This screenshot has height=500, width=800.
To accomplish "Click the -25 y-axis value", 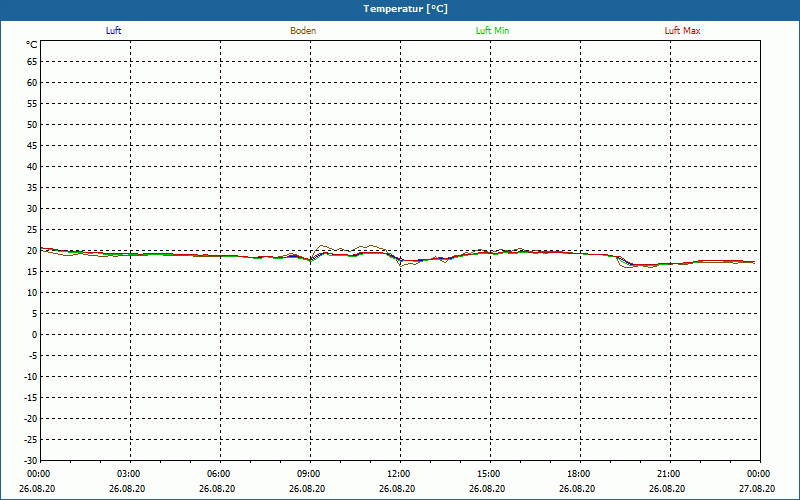I will pyautogui.click(x=31, y=439).
